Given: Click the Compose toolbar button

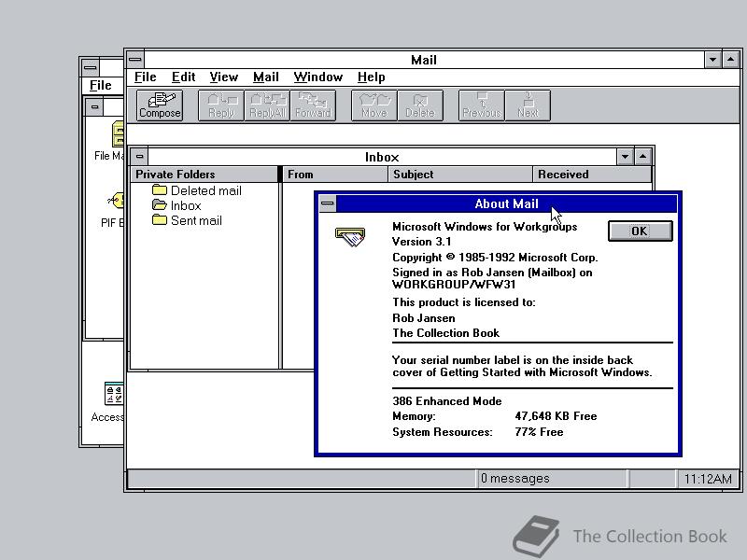Looking at the screenshot, I should pos(160,105).
